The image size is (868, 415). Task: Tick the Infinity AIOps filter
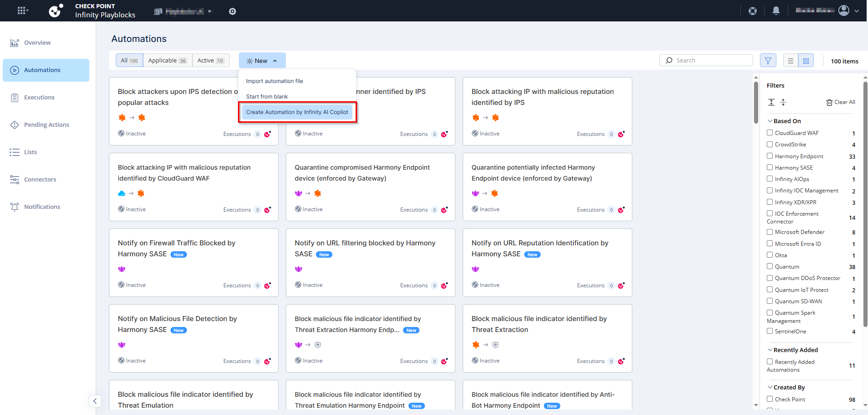click(x=770, y=179)
